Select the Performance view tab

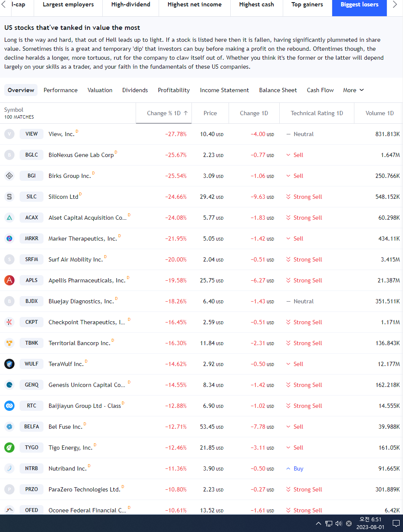point(61,90)
